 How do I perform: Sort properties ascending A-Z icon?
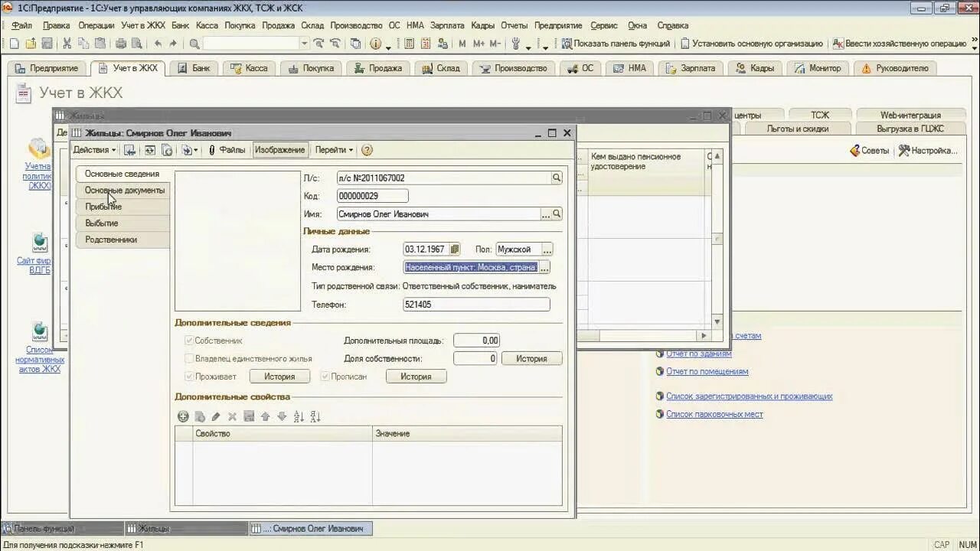coord(299,416)
